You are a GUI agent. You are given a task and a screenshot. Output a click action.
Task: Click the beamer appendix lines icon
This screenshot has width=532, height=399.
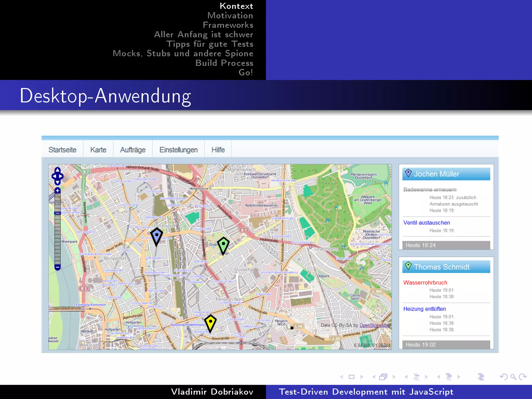click(x=481, y=377)
